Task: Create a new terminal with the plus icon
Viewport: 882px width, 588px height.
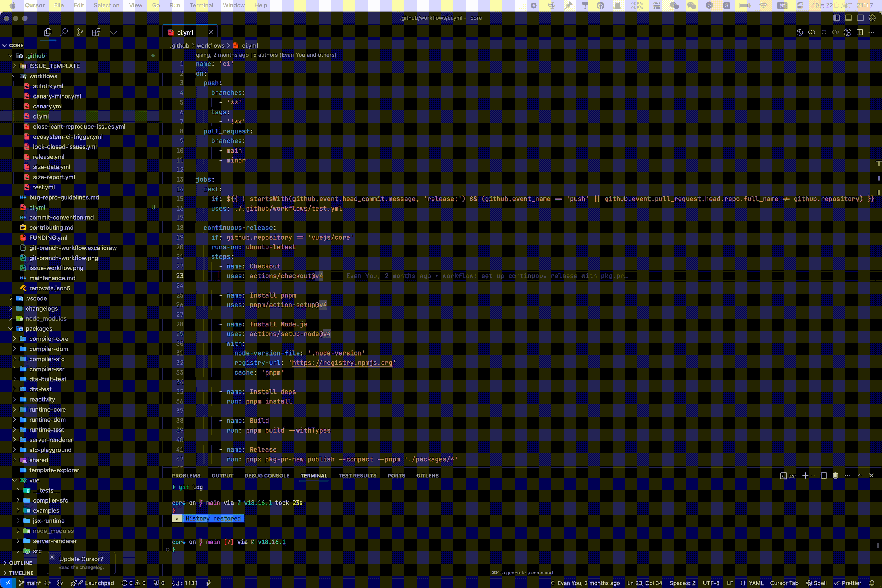Action: click(805, 475)
